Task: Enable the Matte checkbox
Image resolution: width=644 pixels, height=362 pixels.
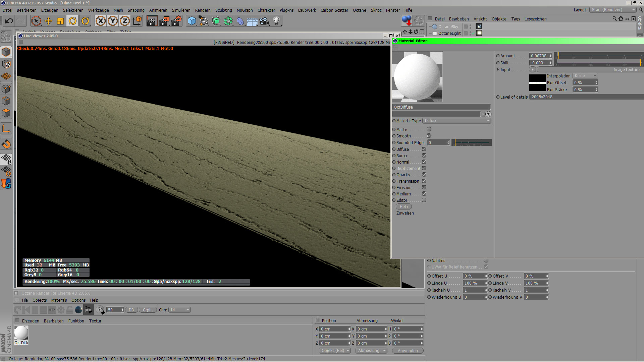Action: click(429, 129)
